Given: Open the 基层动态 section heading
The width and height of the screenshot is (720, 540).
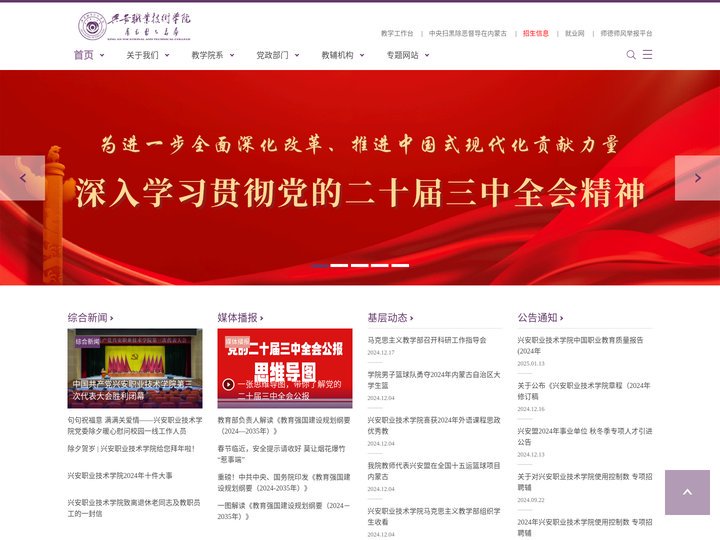Looking at the screenshot, I should tap(390, 317).
